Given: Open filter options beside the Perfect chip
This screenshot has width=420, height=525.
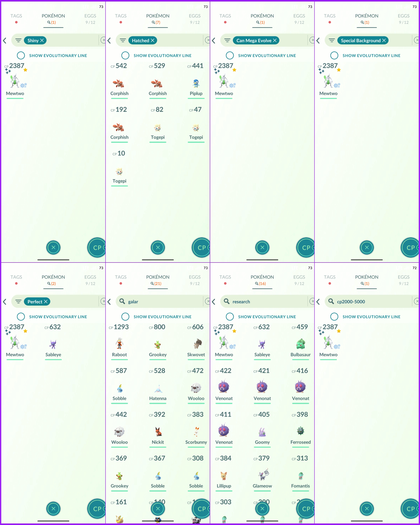Looking at the screenshot, I should pos(18,302).
